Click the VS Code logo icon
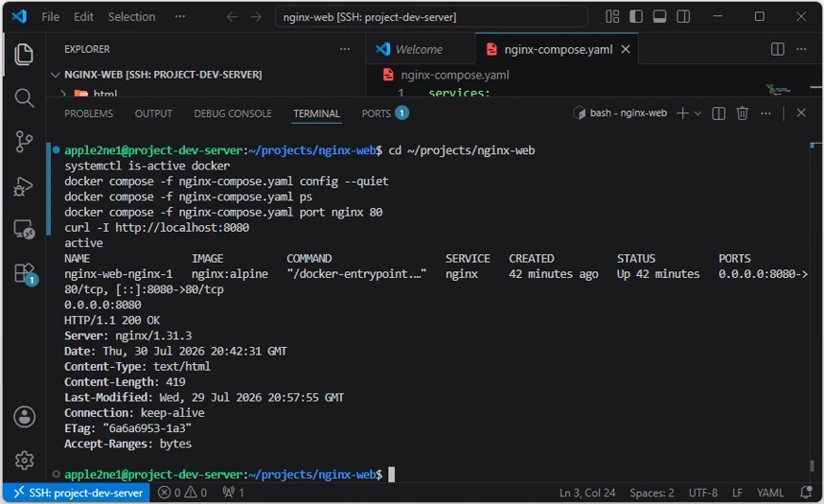 19,16
